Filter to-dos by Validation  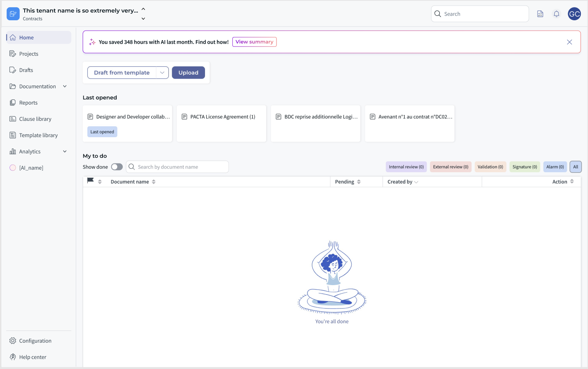pyautogui.click(x=490, y=167)
